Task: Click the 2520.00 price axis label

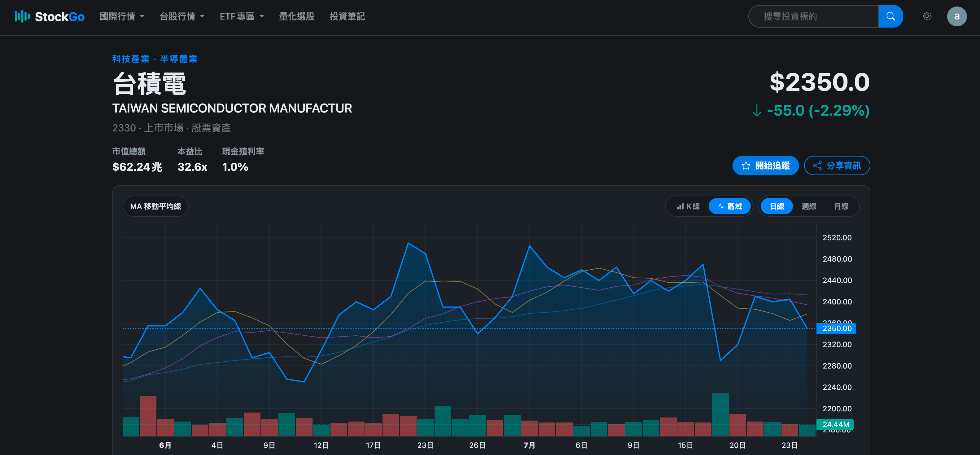Action: point(837,238)
